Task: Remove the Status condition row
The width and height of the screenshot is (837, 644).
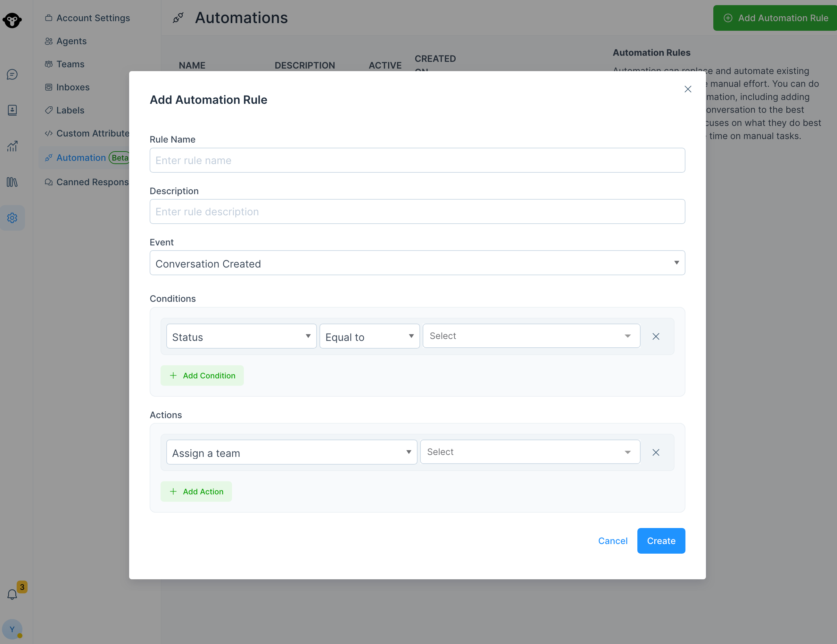Action: [x=656, y=336]
